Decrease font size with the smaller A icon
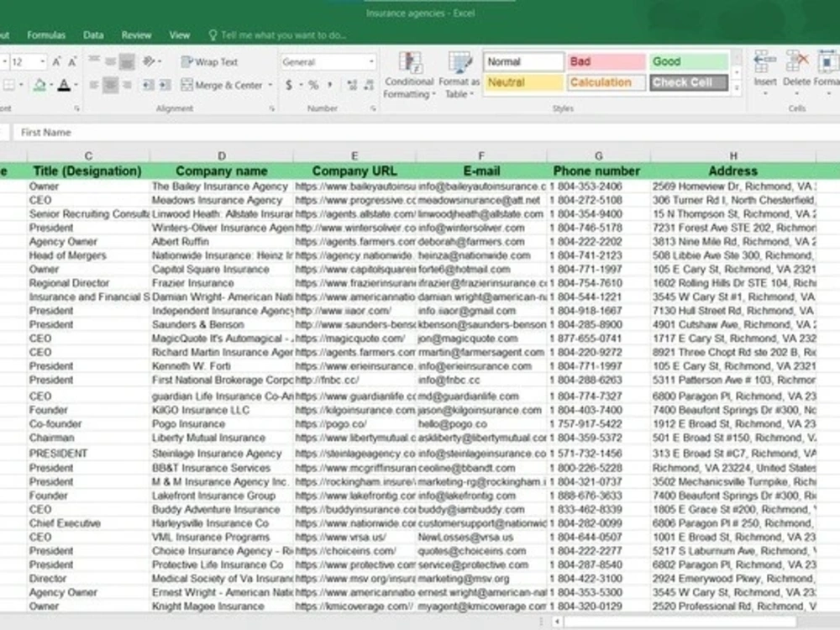This screenshot has width=840, height=630. [x=72, y=62]
